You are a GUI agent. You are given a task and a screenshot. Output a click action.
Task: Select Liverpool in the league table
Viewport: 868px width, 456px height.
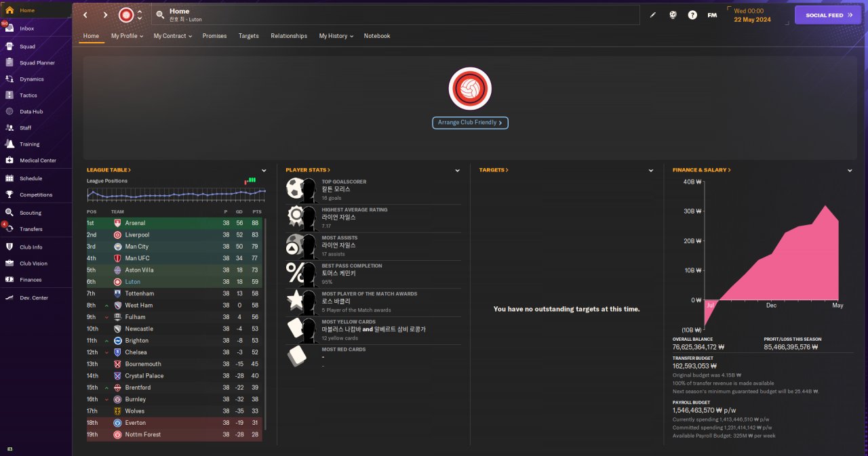click(175, 234)
